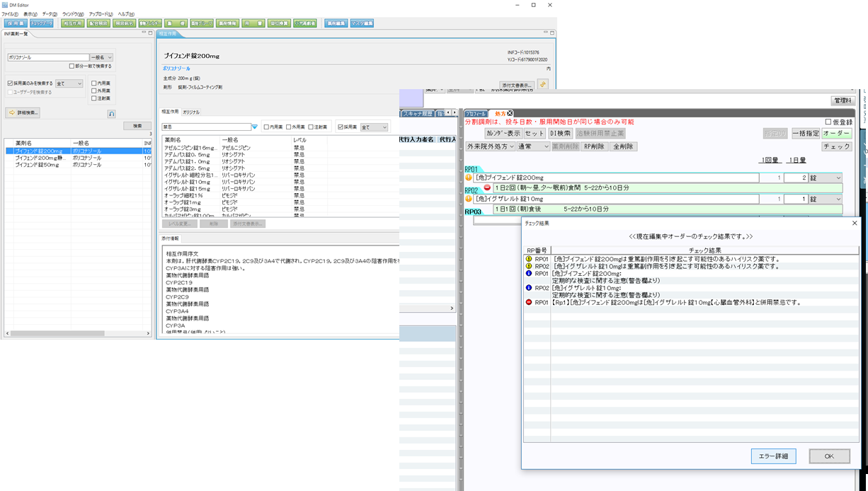
Task: Select the 単位換算 toolbar button
Action: [279, 23]
